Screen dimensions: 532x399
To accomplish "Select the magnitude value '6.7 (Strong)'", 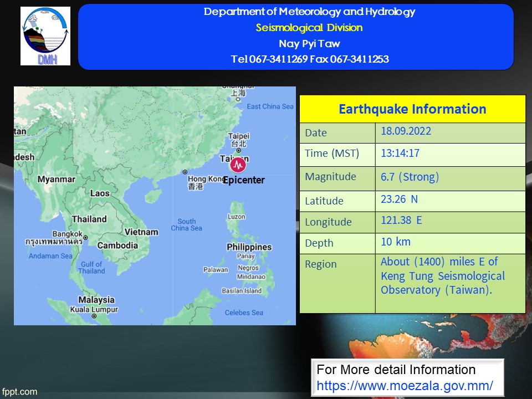I will [x=410, y=177].
